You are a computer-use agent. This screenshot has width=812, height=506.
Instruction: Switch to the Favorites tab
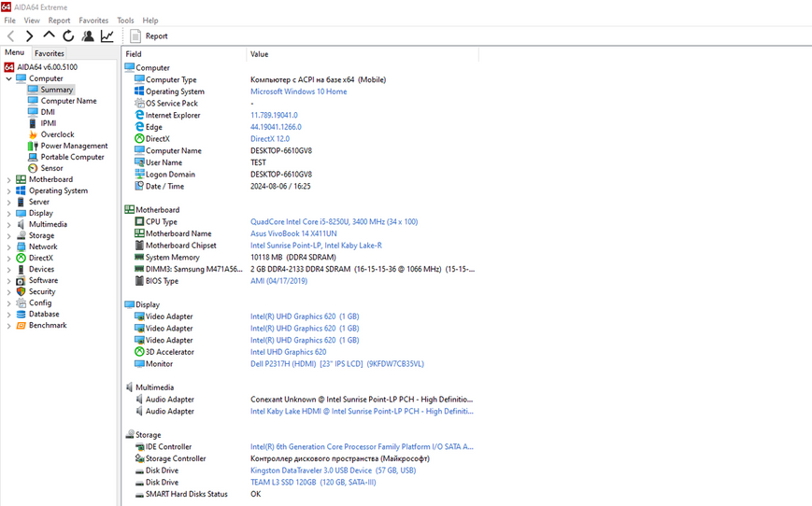tap(50, 53)
